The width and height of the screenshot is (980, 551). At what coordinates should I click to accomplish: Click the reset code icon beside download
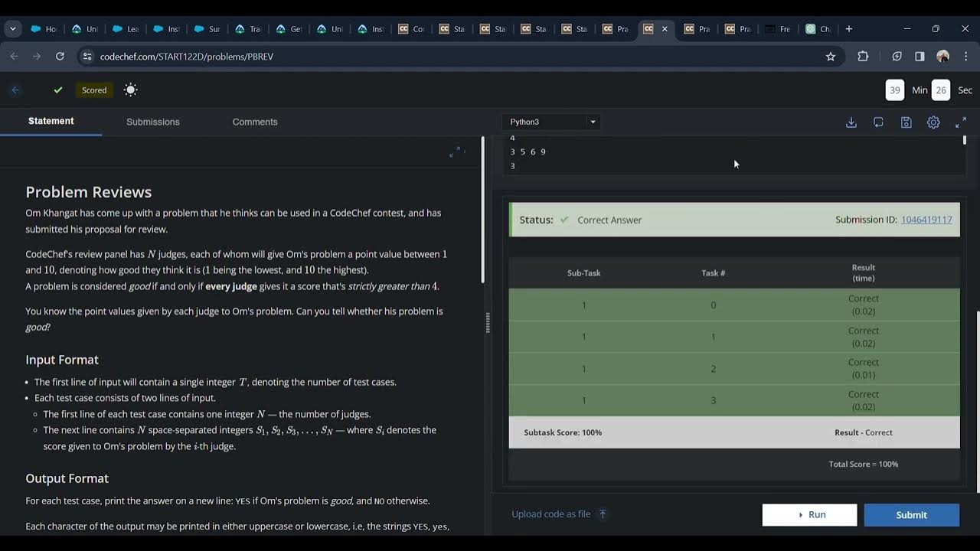pos(878,122)
